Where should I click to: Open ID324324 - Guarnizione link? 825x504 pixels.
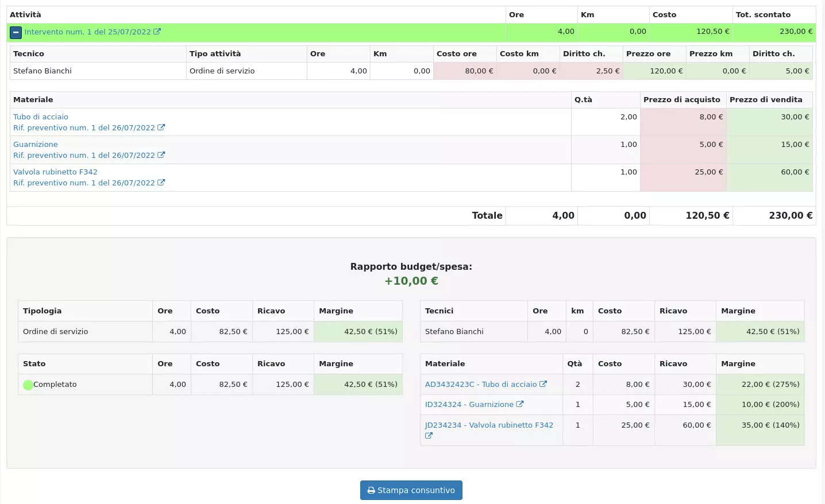[469, 405]
